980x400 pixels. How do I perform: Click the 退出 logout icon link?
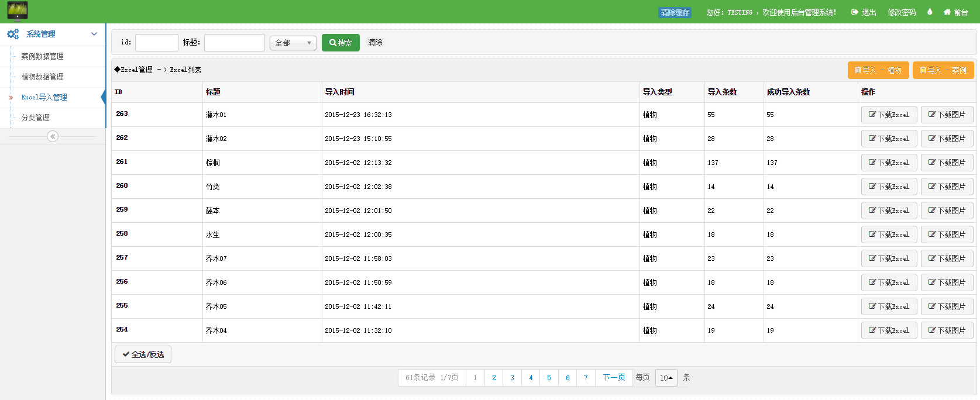coord(864,12)
